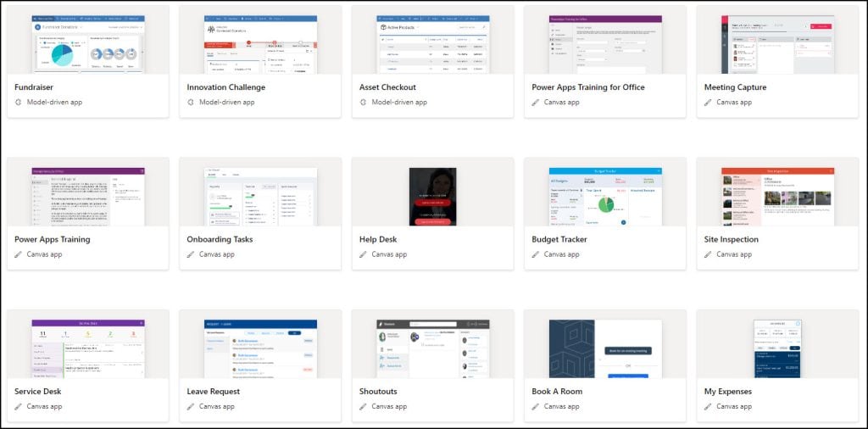This screenshot has height=429, width=868.
Task: Open the Innovation Challenge preview thumbnail
Action: [x=261, y=44]
